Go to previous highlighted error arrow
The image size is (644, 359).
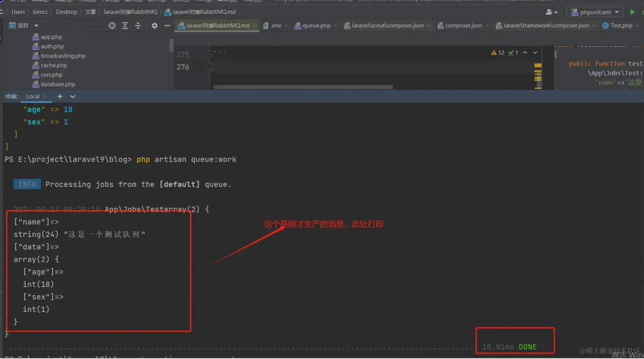pyautogui.click(x=525, y=53)
